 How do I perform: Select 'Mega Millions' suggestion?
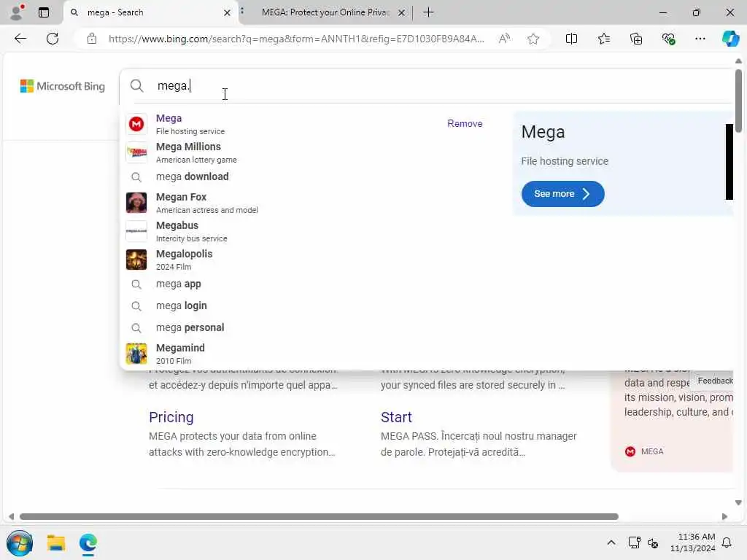coord(305,152)
